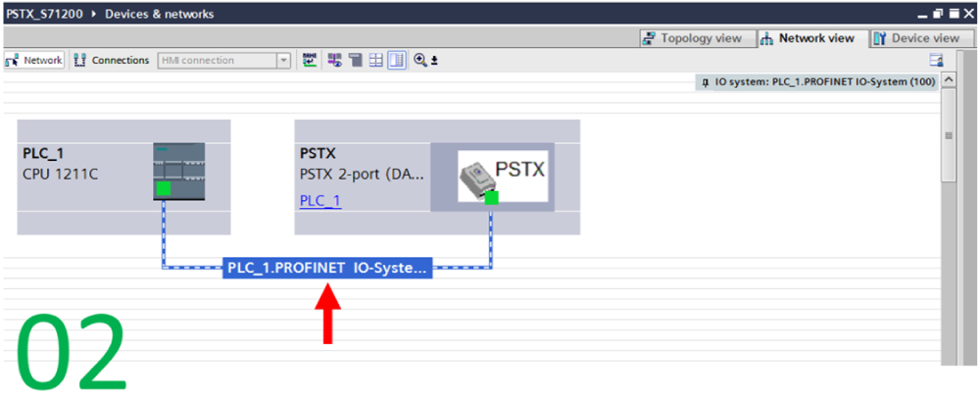Click pin icon on IO system label

(x=706, y=82)
